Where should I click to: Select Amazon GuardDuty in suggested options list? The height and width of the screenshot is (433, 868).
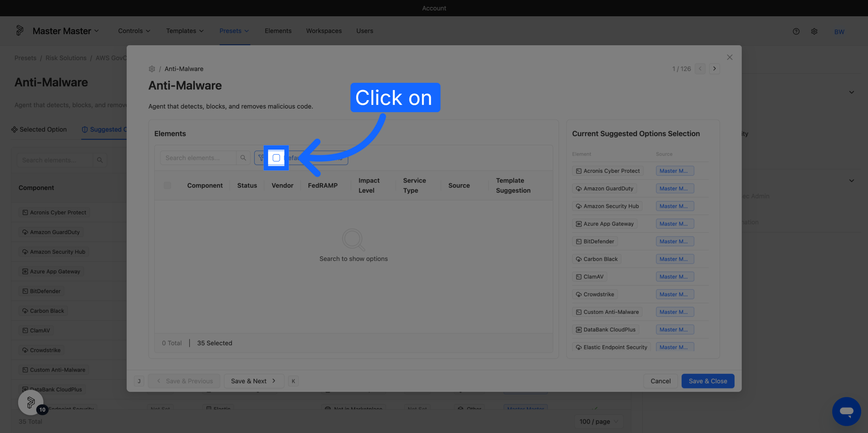click(x=604, y=188)
